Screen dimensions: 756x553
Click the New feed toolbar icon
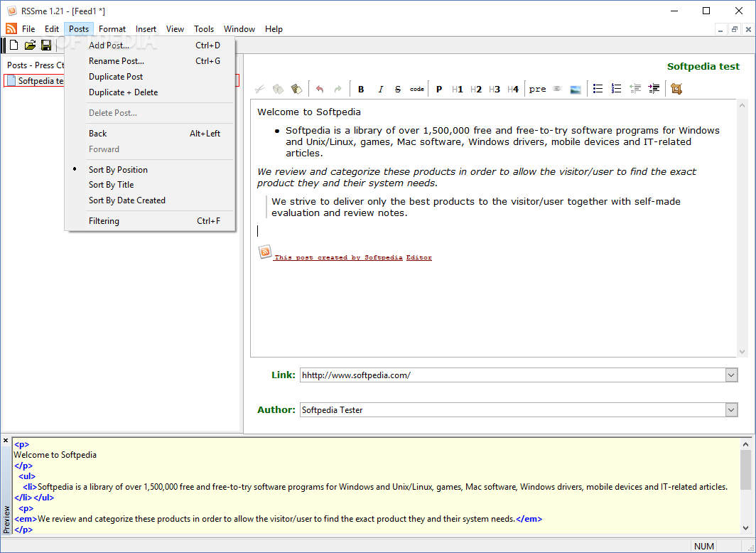point(14,45)
